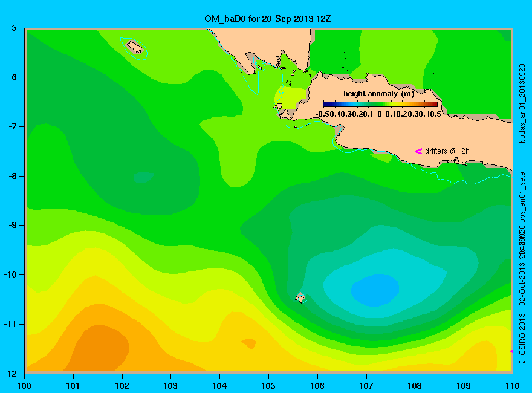Click the y-axis label -8
This screenshot has height=393, width=532.
click(x=12, y=176)
